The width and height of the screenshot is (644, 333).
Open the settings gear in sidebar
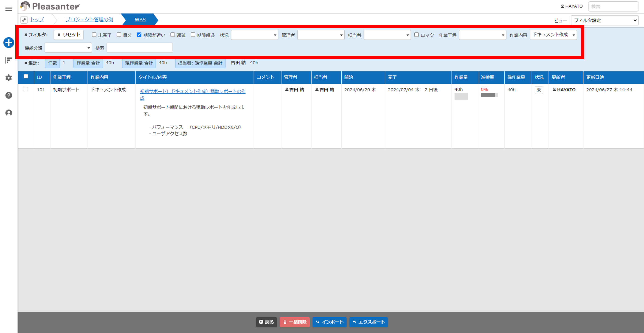tap(9, 78)
